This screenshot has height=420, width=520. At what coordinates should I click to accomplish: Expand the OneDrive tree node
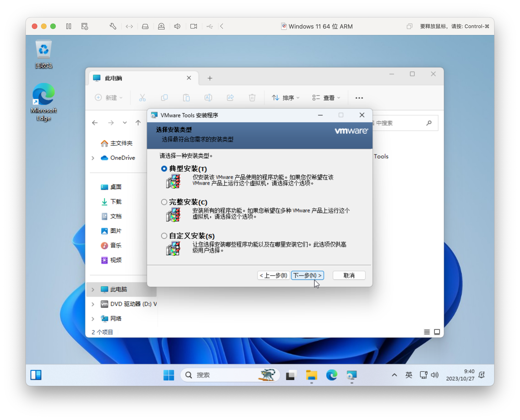(93, 158)
